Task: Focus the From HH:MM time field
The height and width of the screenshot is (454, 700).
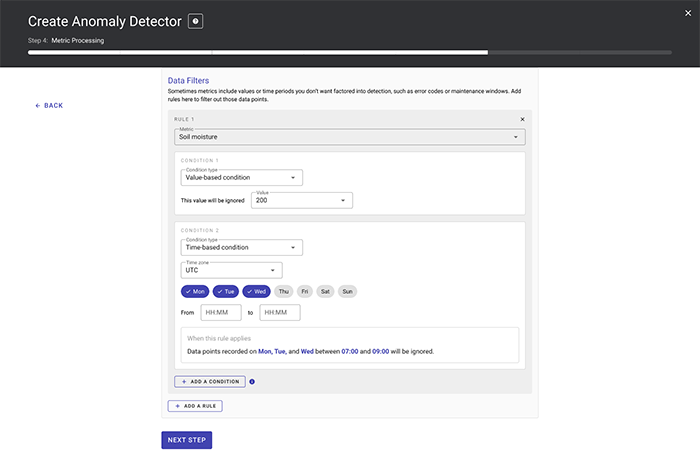Action: (x=221, y=312)
